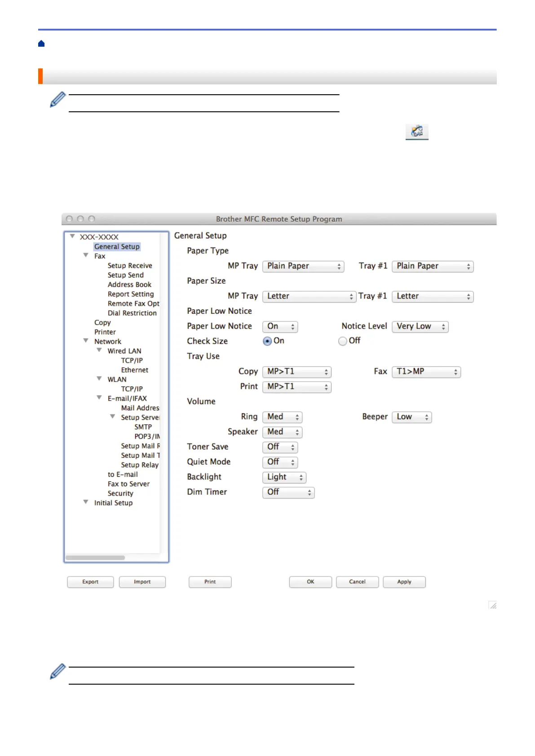Viewport: 535px width, 756px height.
Task: Click the pencil note icon near the top
Action: click(57, 100)
